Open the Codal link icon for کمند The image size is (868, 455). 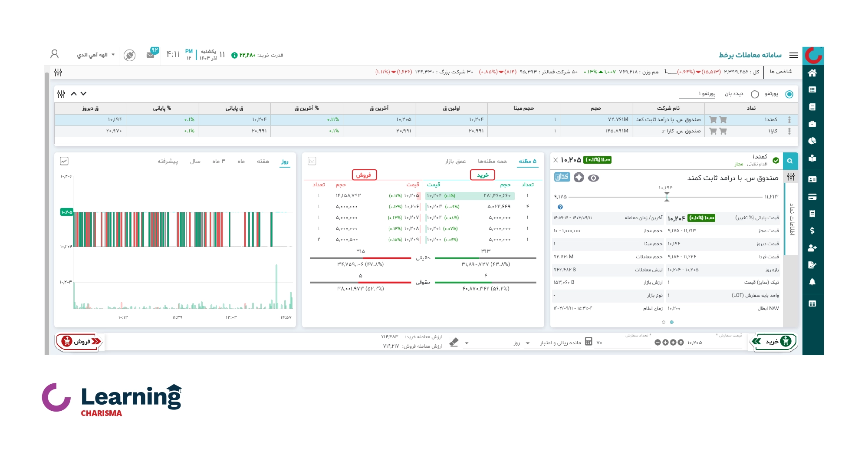coord(562,177)
